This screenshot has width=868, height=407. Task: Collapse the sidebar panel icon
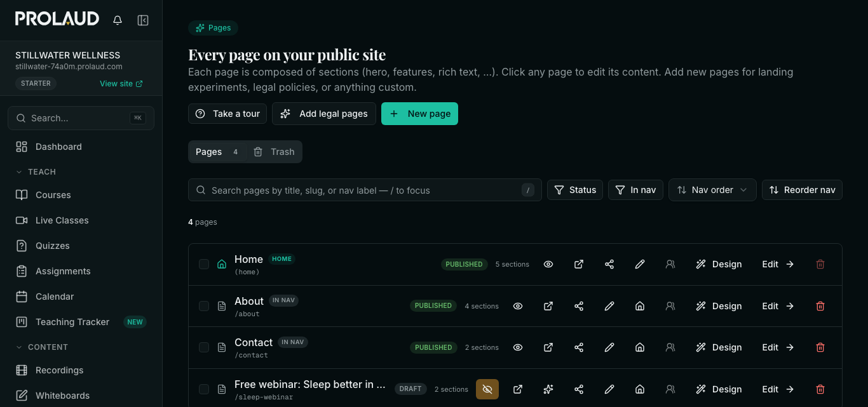pos(143,20)
